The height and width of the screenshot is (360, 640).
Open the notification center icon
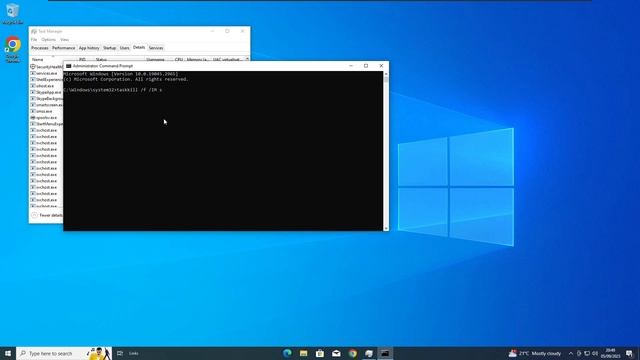click(629, 353)
